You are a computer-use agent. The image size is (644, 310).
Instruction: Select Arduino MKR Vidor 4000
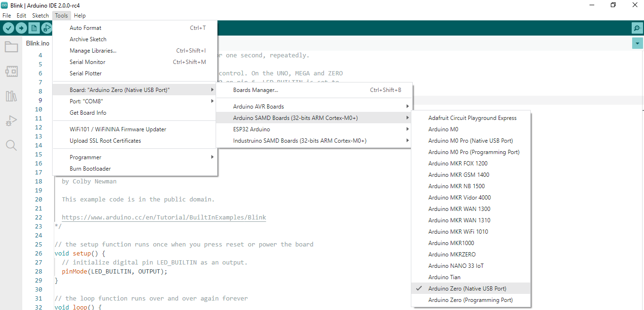point(471,198)
